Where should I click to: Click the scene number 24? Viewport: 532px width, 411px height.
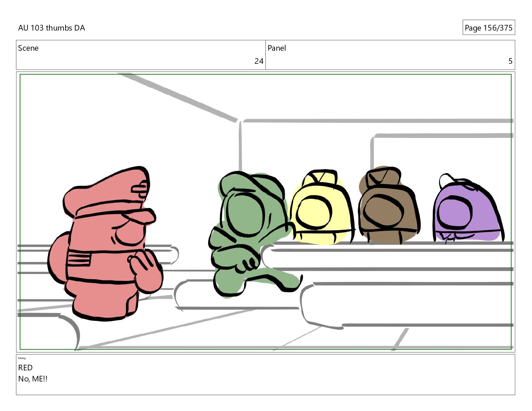point(259,61)
